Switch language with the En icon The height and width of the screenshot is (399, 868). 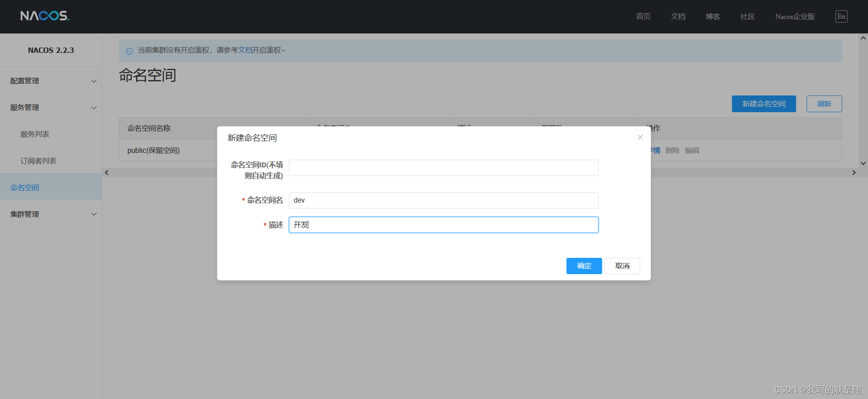pos(841,16)
